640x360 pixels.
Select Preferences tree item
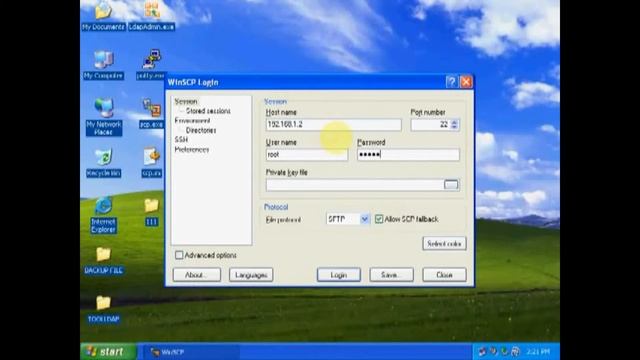(x=191, y=149)
